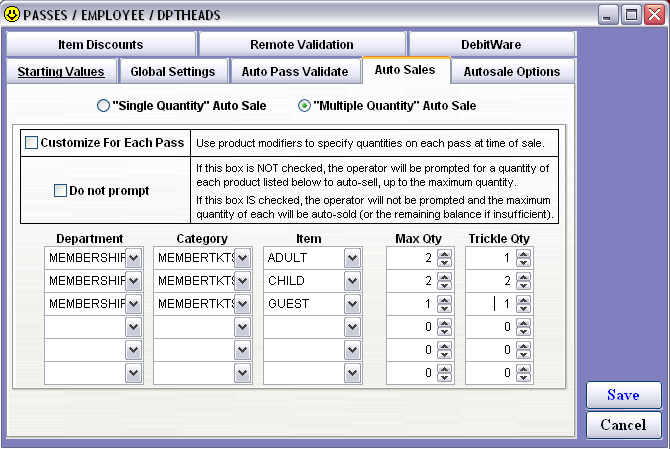Go to Starting Values tab

(61, 71)
